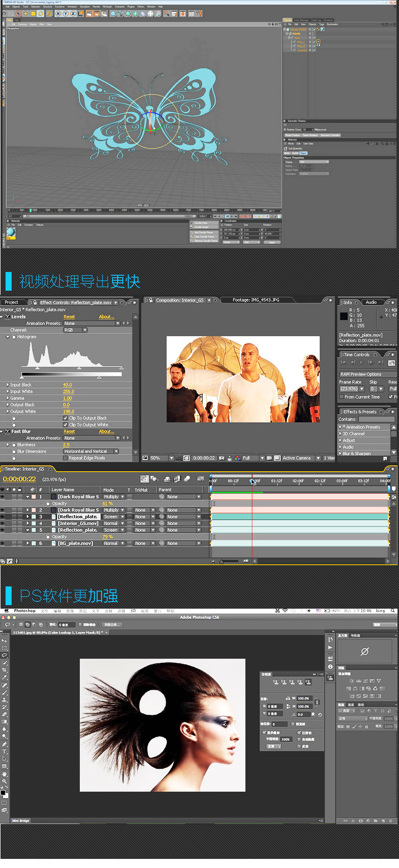Screen dimensions: 399x868
Task: Open the Photoshop application menu
Action: point(25,611)
